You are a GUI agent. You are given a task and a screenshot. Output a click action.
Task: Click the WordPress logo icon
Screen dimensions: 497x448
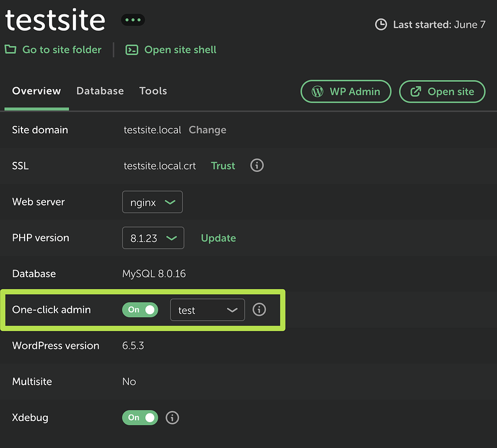tap(318, 91)
